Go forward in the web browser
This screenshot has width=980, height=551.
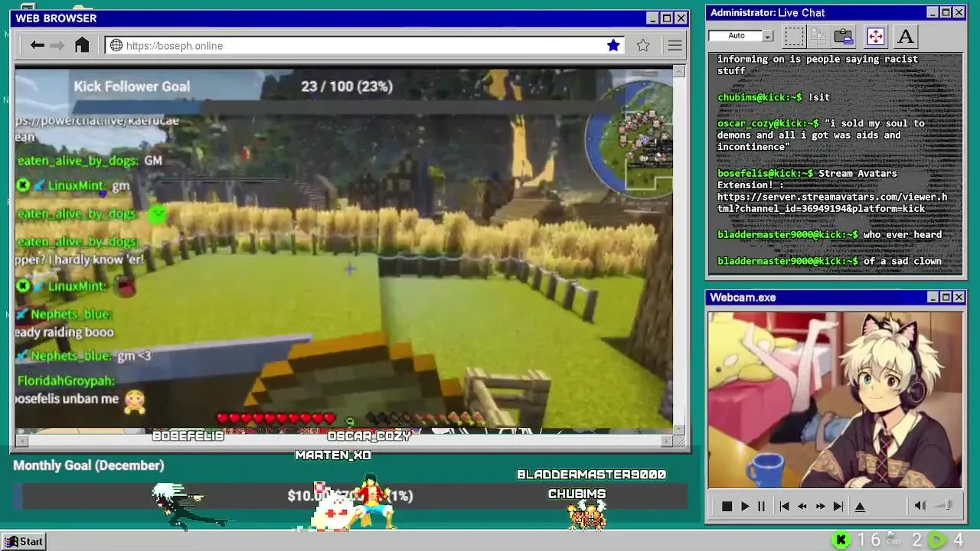coord(57,45)
